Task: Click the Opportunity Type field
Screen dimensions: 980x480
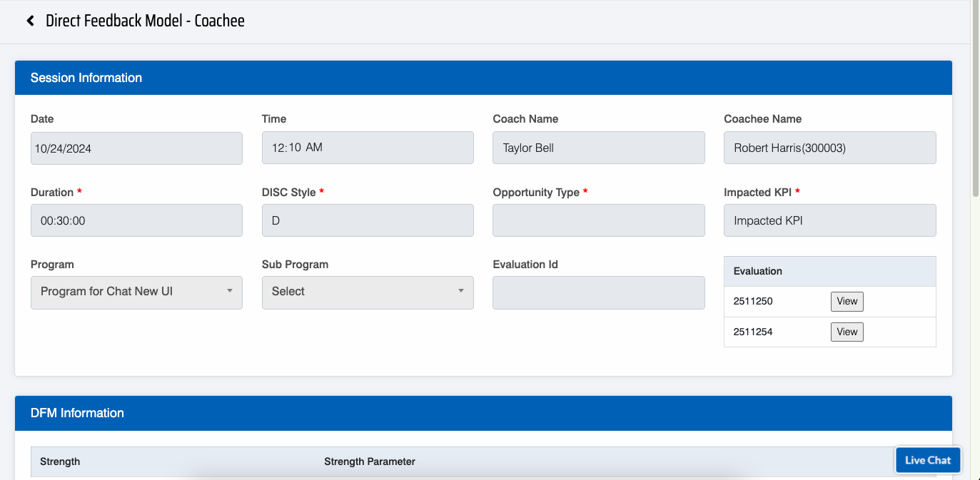Action: [x=598, y=221]
